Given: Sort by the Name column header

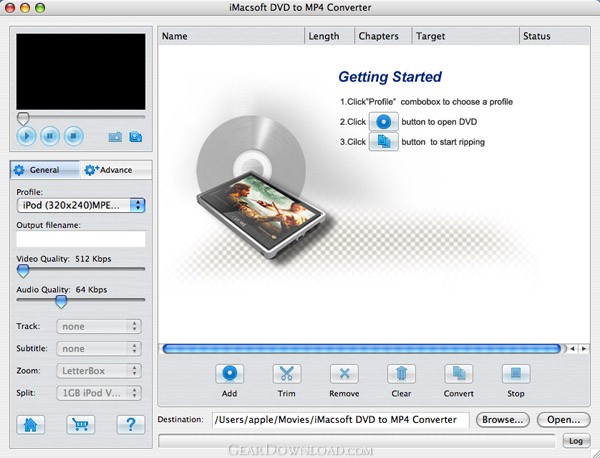Looking at the screenshot, I should click(231, 36).
